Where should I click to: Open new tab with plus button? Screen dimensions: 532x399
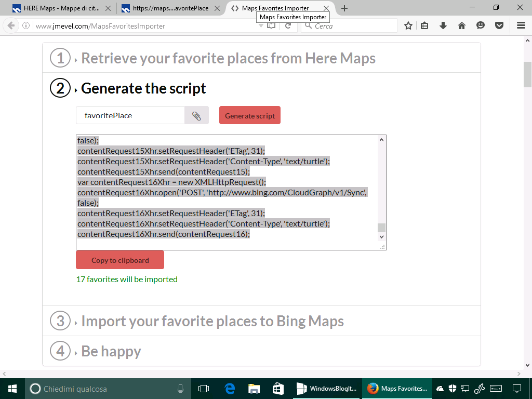tap(344, 8)
